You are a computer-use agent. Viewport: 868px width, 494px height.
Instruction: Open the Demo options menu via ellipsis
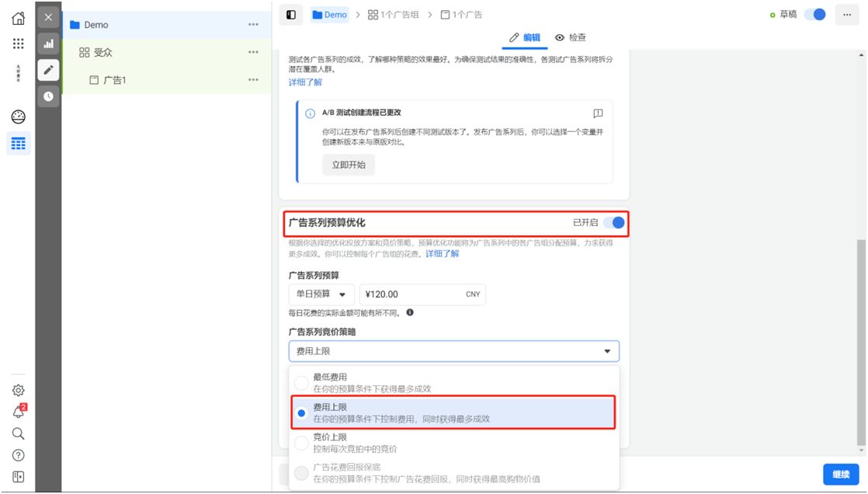tap(253, 24)
